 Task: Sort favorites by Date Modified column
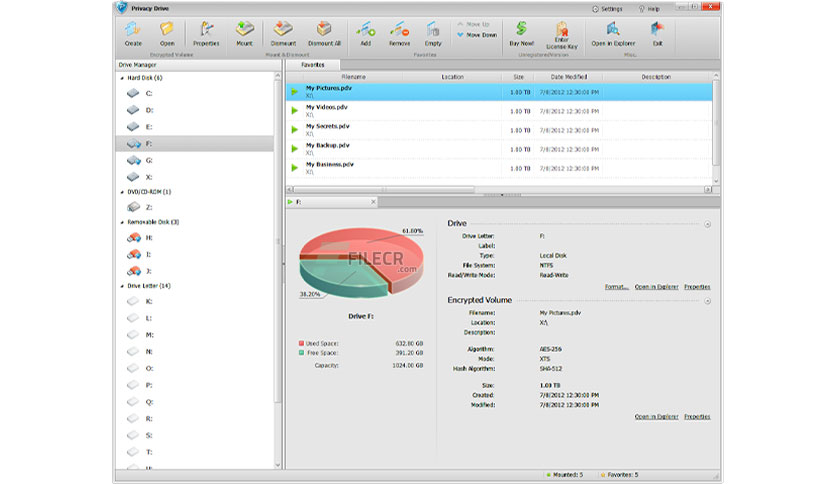[x=569, y=77]
